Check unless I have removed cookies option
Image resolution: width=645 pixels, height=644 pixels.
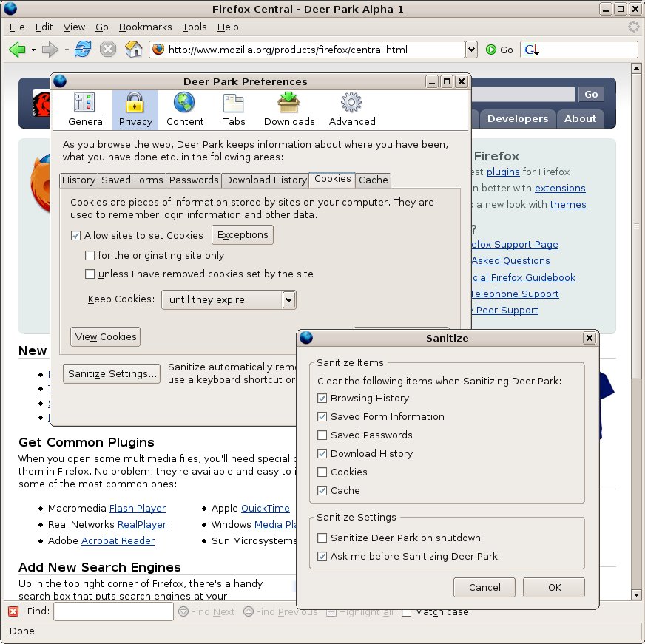point(90,274)
